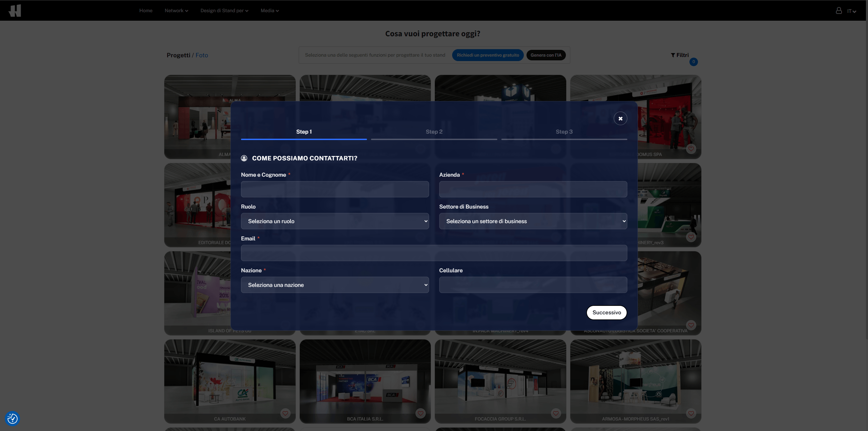Click Richiedi un preventivo gratuito

click(x=488, y=55)
